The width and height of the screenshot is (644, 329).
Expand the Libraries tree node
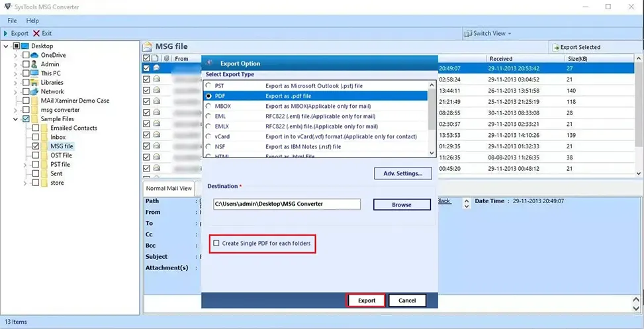click(16, 83)
